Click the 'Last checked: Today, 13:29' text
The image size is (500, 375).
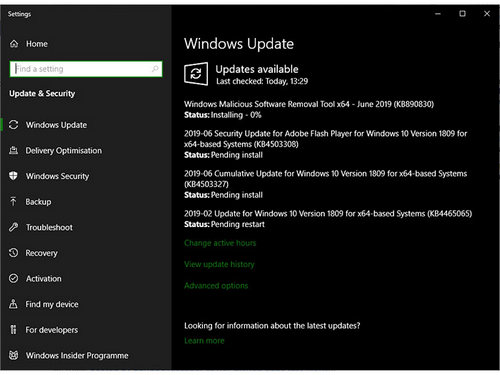tap(262, 81)
